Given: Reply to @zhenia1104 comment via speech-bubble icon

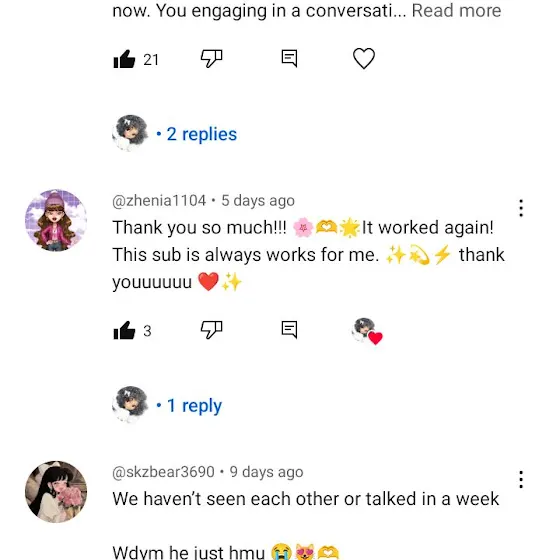Looking at the screenshot, I should [289, 330].
